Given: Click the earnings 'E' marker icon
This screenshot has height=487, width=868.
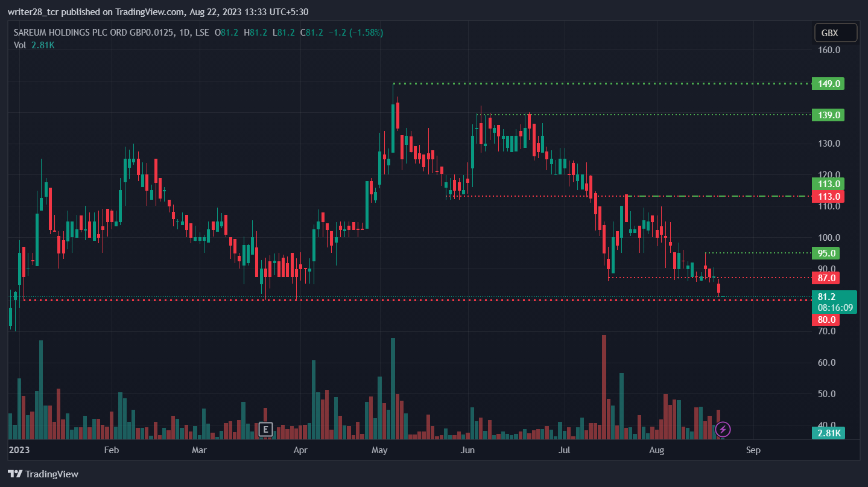Looking at the screenshot, I should tap(265, 430).
